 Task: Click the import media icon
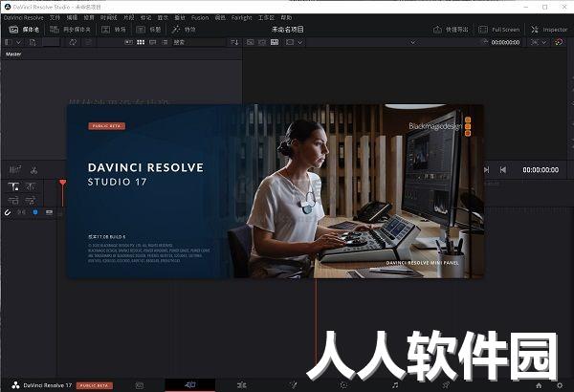(x=33, y=42)
